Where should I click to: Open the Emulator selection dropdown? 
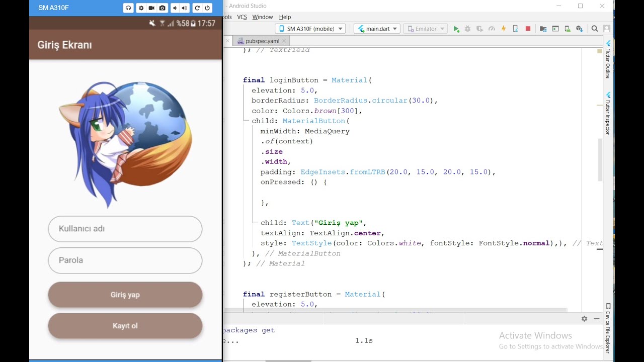(426, 29)
